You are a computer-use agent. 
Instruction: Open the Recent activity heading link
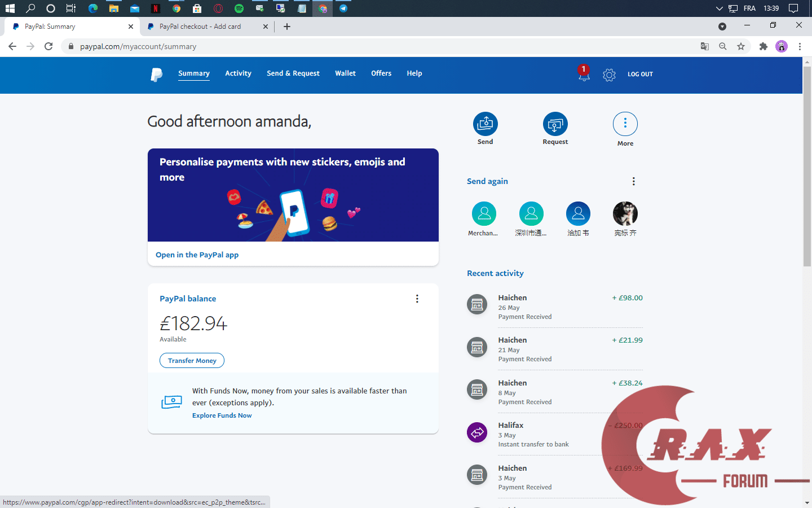495,273
